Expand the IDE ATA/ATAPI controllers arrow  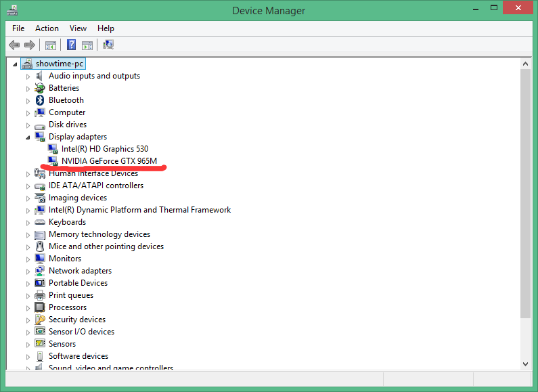(28, 186)
